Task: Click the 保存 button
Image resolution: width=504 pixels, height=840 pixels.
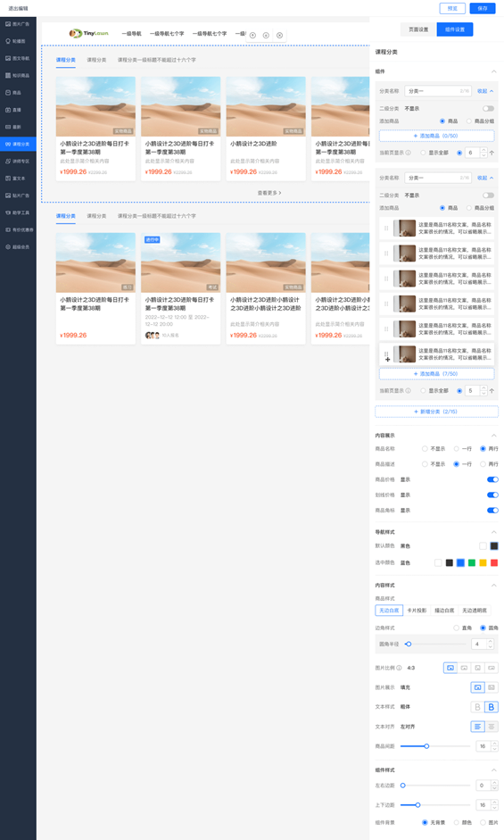Action: [x=483, y=8]
